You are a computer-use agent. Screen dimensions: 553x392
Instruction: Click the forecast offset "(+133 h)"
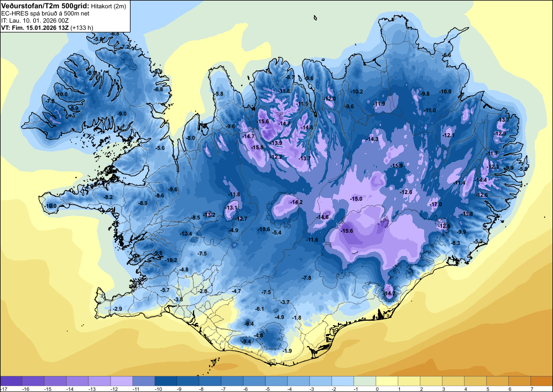click(x=82, y=28)
